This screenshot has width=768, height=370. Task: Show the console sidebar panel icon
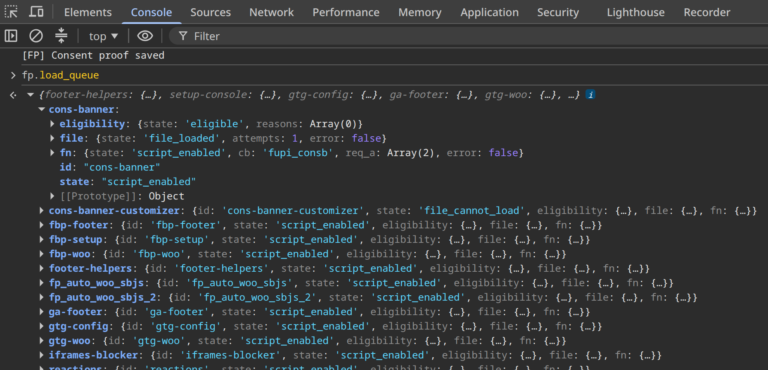point(11,36)
